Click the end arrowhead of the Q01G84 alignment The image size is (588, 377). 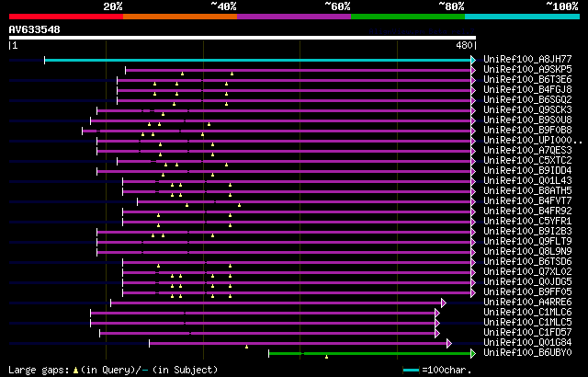(449, 344)
